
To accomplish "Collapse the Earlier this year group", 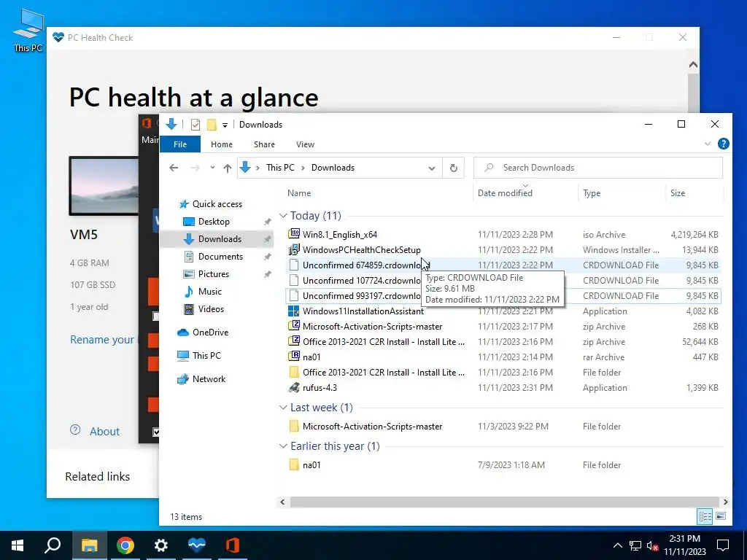I will [283, 446].
